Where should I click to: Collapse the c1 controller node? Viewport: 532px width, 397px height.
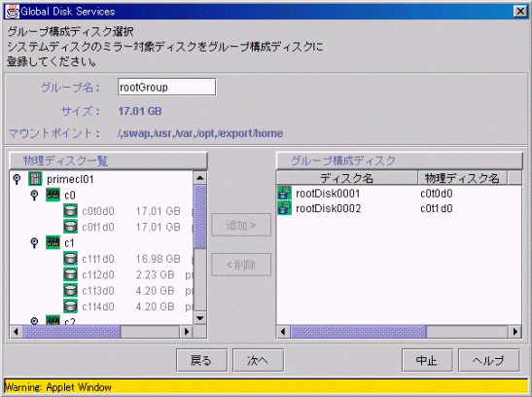click(x=34, y=242)
